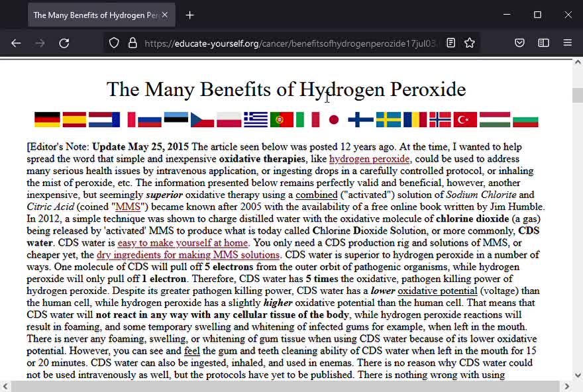
Task: Click the bold text 'Update May 25, 2015'
Action: (x=140, y=147)
